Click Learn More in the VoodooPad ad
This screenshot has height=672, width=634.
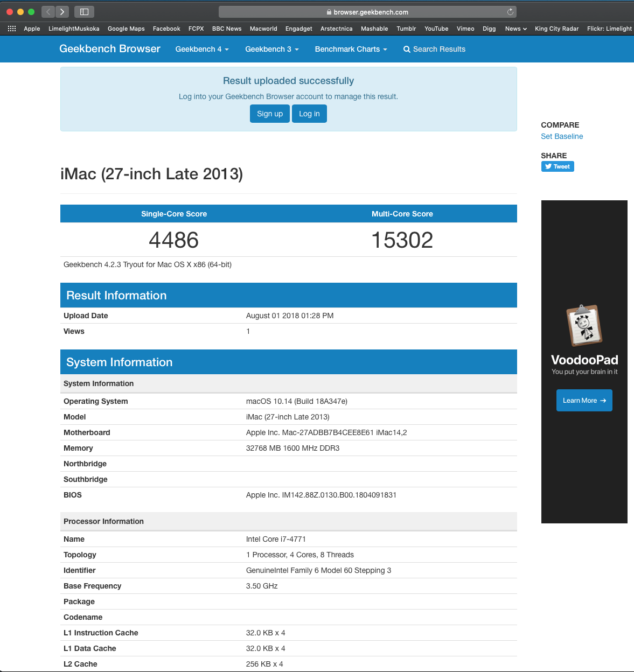(584, 400)
